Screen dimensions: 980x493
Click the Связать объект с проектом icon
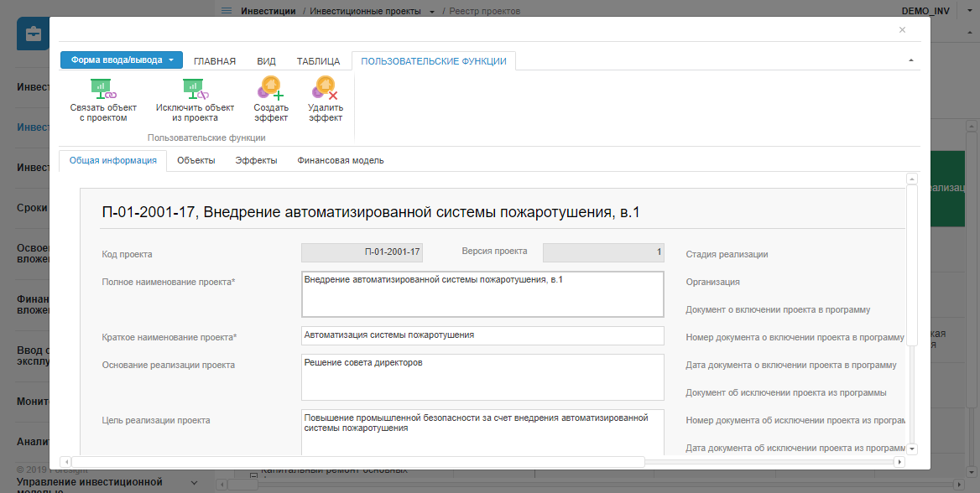coord(104,89)
